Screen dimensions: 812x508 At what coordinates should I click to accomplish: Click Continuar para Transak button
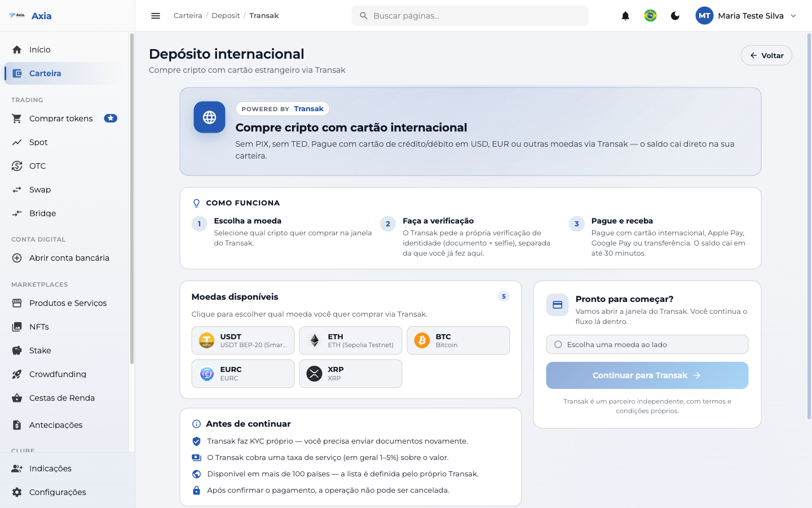coord(647,375)
